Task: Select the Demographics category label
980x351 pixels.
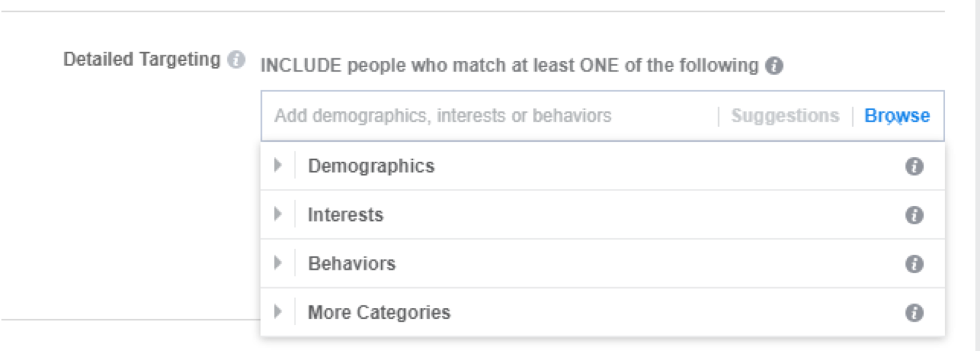Action: [x=371, y=166]
